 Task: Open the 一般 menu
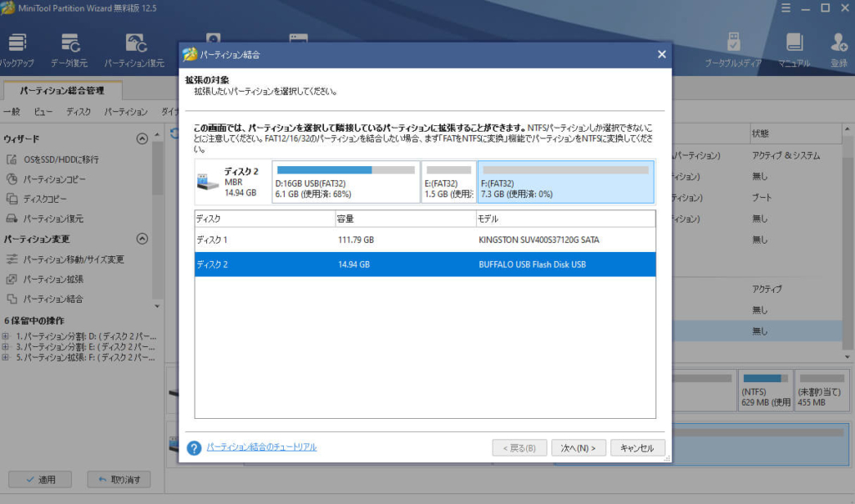pos(12,112)
